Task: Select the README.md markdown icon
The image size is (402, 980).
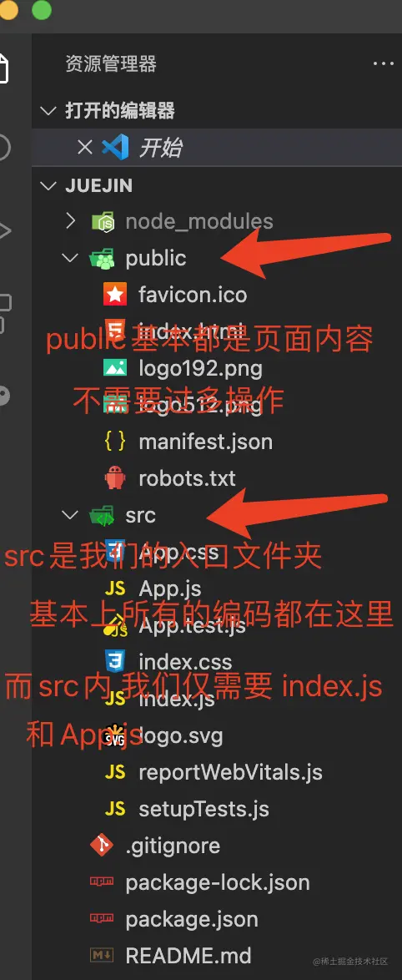Action: click(x=102, y=956)
